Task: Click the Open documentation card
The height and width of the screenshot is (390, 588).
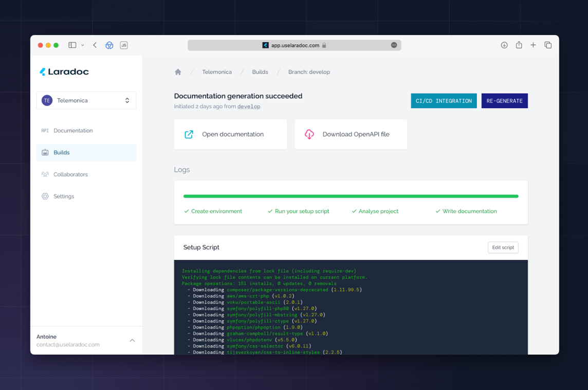Action: pos(230,134)
